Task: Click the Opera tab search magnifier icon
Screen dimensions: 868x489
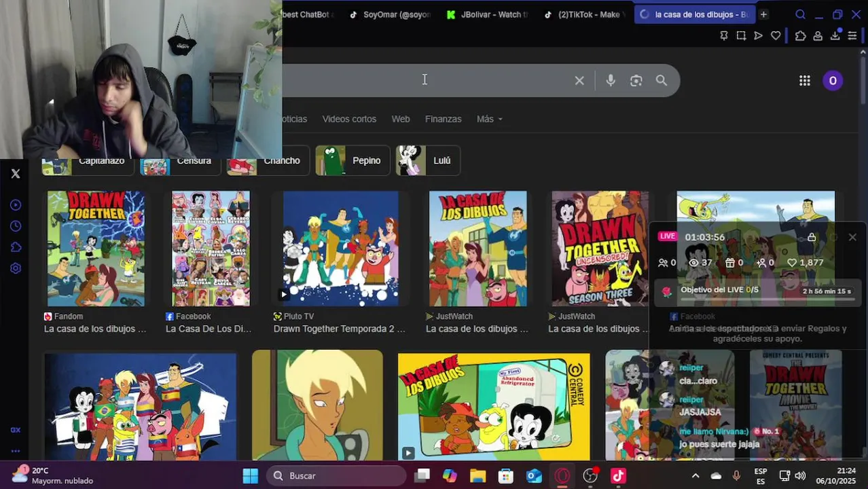Action: point(800,14)
